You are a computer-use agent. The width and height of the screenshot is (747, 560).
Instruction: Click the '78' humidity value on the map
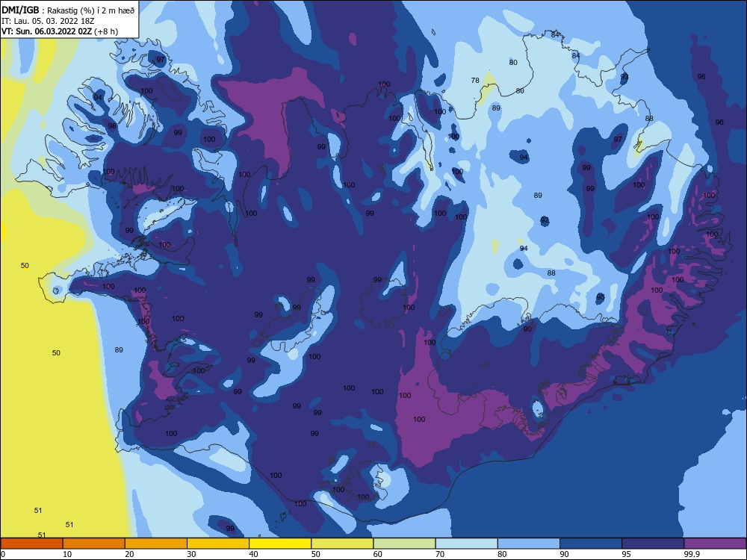coord(475,81)
